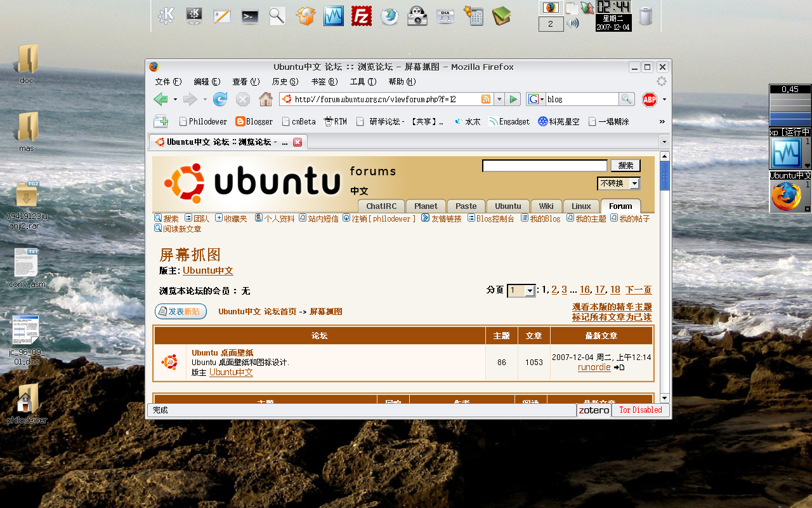
Task: Click the 搜索 forum search button
Action: click(625, 165)
